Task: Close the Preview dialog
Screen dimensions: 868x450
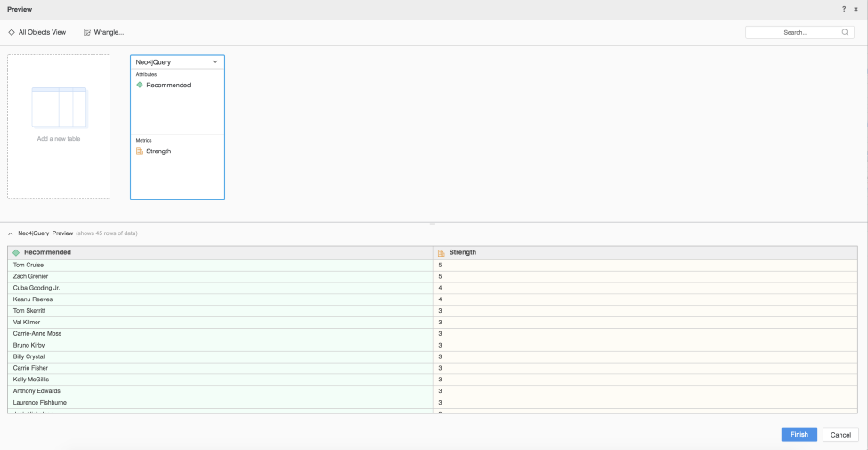Action: tap(856, 9)
